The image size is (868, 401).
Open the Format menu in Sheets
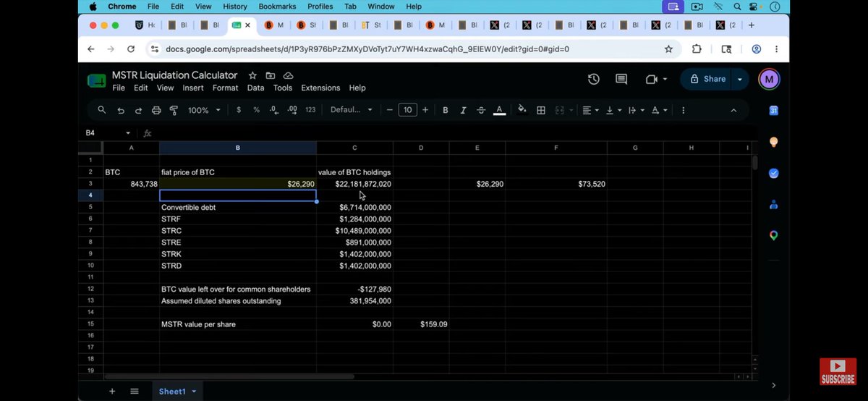[225, 88]
